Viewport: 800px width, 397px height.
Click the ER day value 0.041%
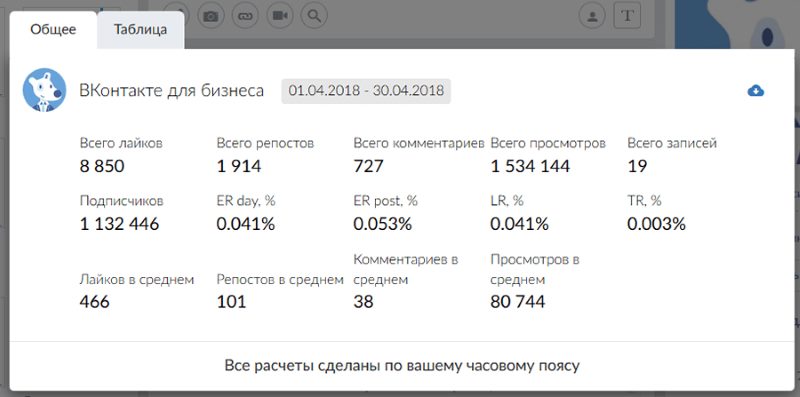click(x=246, y=224)
